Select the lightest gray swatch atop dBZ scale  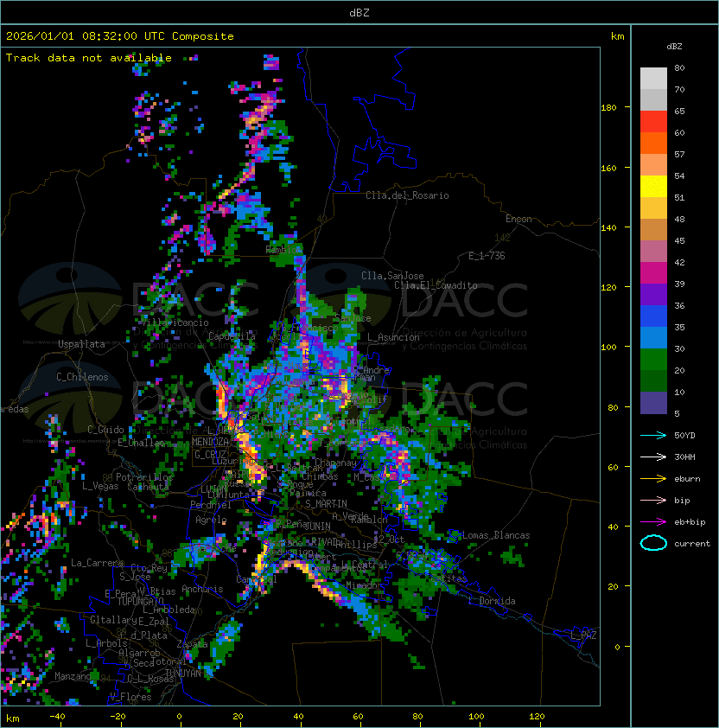pos(653,79)
